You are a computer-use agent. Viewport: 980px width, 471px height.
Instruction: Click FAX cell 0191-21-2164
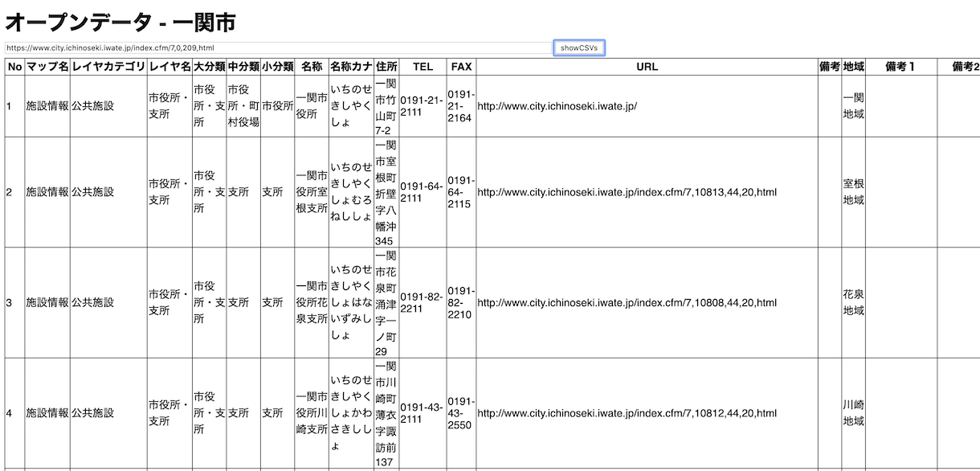pyautogui.click(x=461, y=106)
